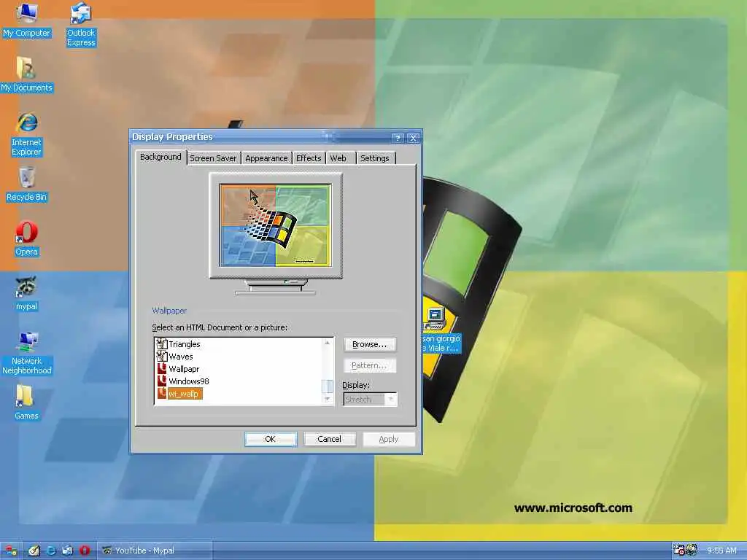Switch to the Effects tab
747x560 pixels.
tap(309, 158)
